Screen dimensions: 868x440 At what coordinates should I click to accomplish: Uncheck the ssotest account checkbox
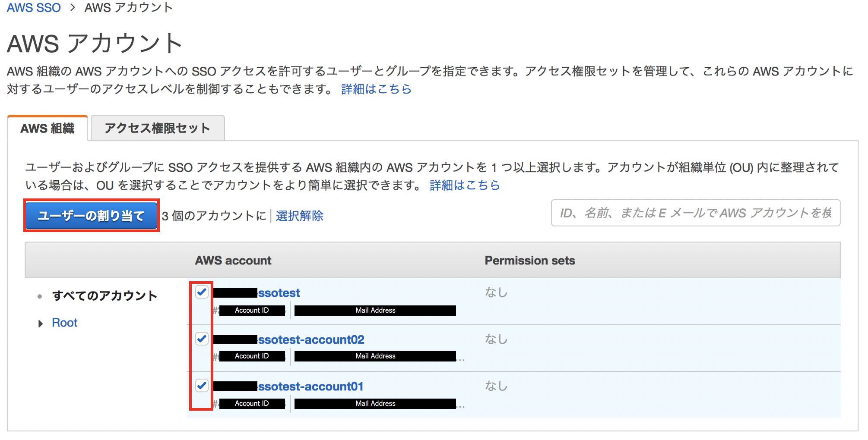(202, 292)
